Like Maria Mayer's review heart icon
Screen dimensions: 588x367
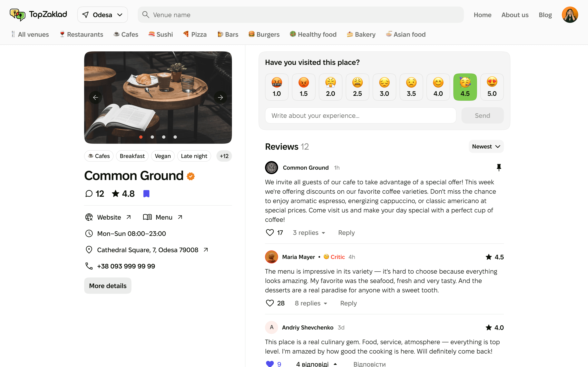[270, 303]
